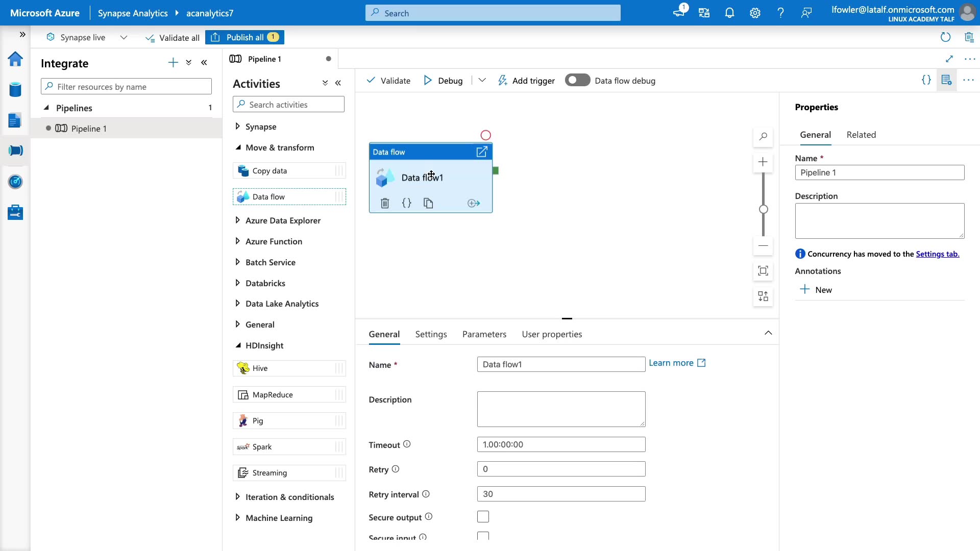The height and width of the screenshot is (551, 980).
Task: Enable the Secure output checkbox
Action: coord(483,517)
